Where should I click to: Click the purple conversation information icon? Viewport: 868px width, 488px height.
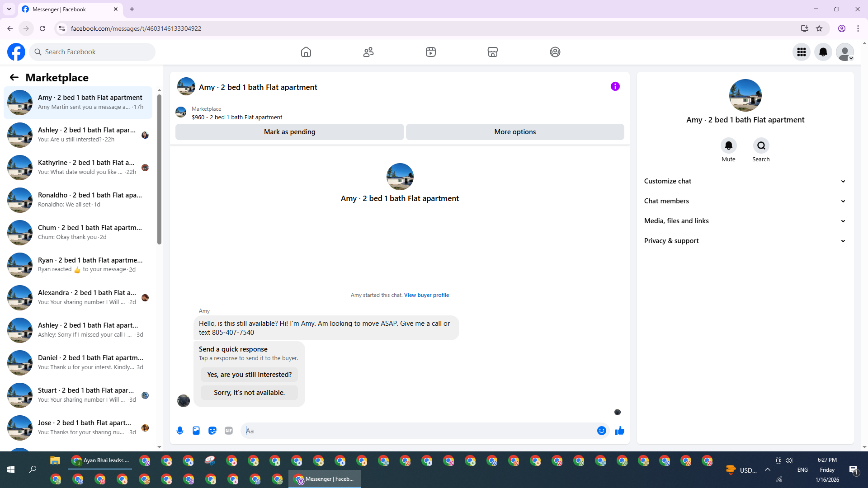pyautogui.click(x=615, y=86)
